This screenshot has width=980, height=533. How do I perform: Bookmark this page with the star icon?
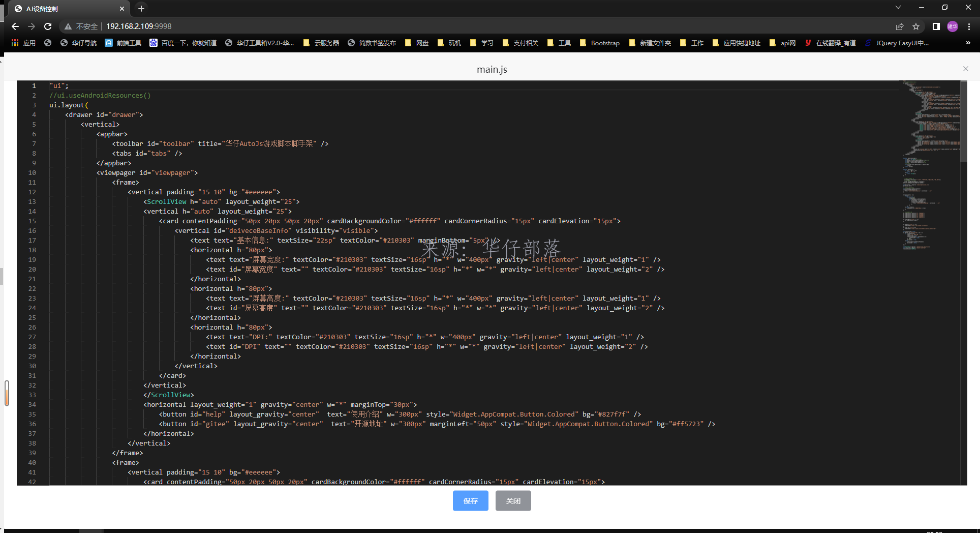(916, 26)
